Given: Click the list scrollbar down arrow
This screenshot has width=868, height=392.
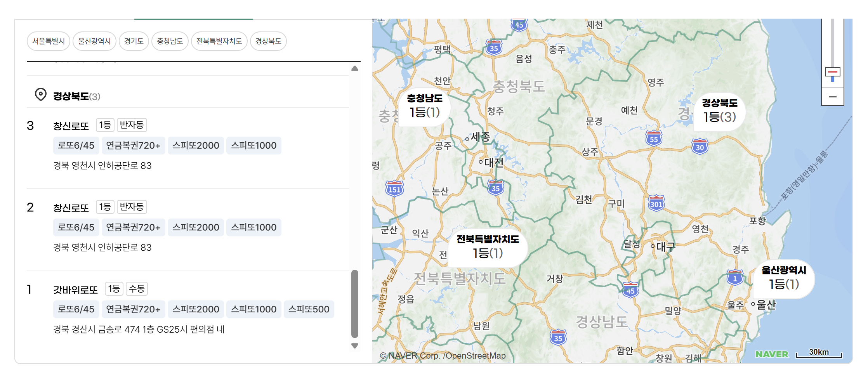Looking at the screenshot, I should coord(355,345).
